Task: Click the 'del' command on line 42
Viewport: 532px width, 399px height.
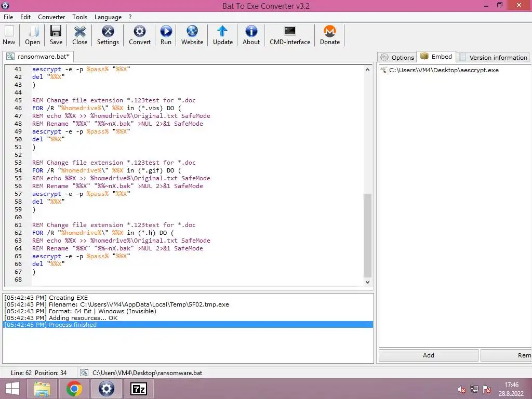Action: (37, 77)
